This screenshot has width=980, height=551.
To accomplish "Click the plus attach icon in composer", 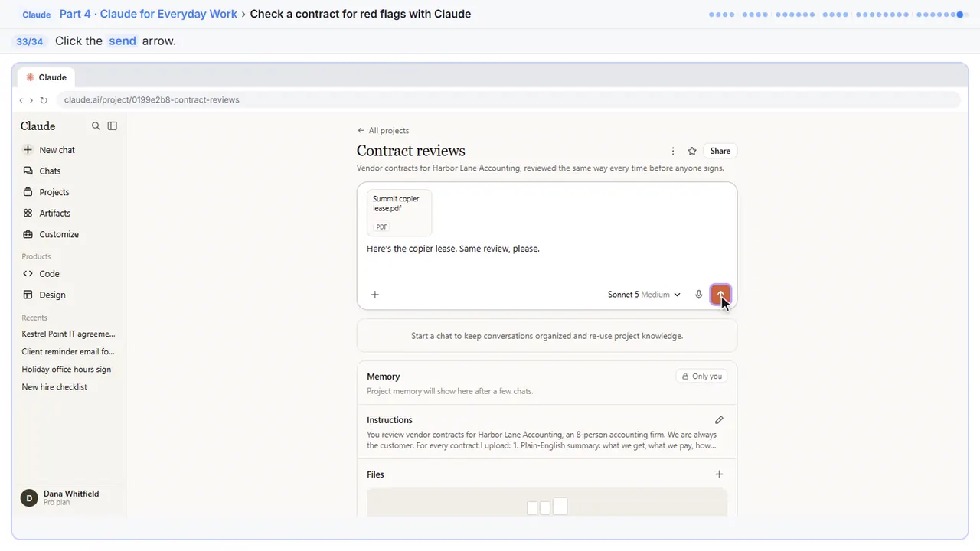I will 375,295.
